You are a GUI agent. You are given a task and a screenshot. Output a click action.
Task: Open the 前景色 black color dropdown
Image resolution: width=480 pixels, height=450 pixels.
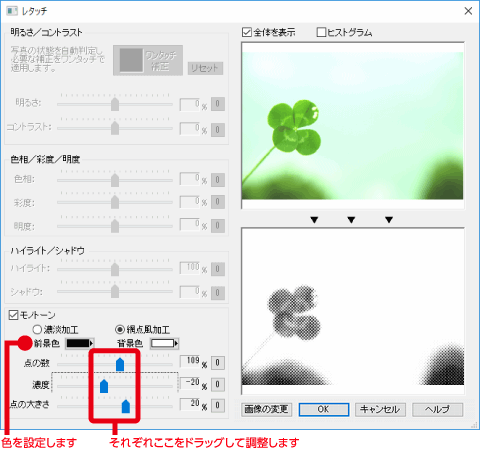pyautogui.click(x=80, y=343)
